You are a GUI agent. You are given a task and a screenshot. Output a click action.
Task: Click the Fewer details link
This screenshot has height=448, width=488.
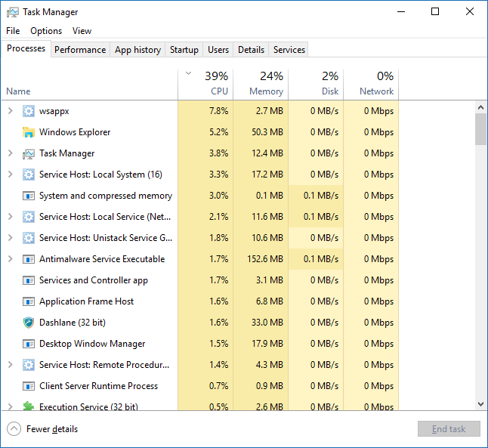[52, 429]
